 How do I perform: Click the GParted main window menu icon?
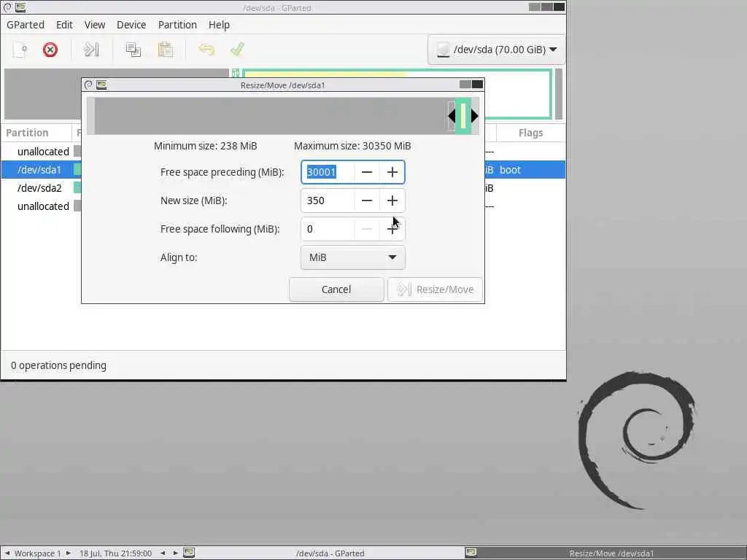coord(7,7)
